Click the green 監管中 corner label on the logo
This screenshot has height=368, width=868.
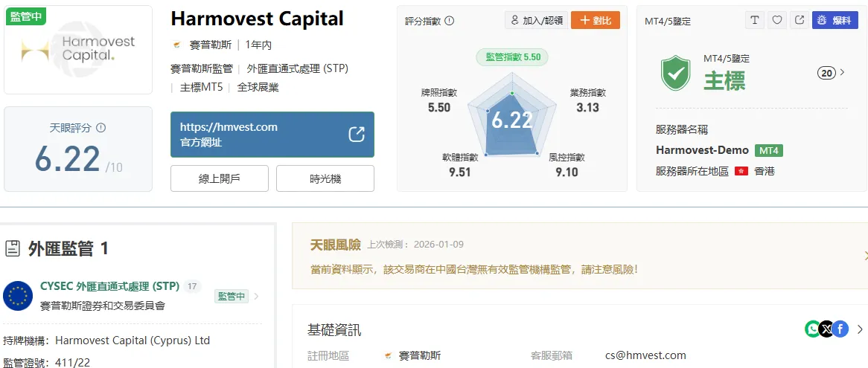pos(25,16)
